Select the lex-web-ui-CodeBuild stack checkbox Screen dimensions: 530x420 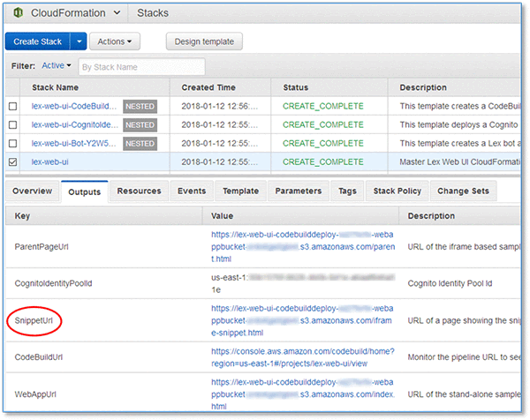(13, 107)
